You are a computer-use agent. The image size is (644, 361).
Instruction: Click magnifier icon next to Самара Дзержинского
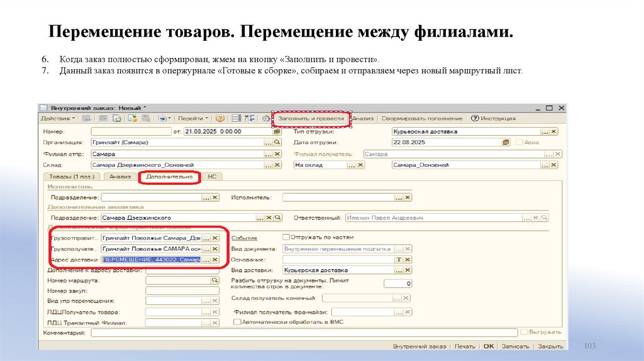[x=278, y=218]
